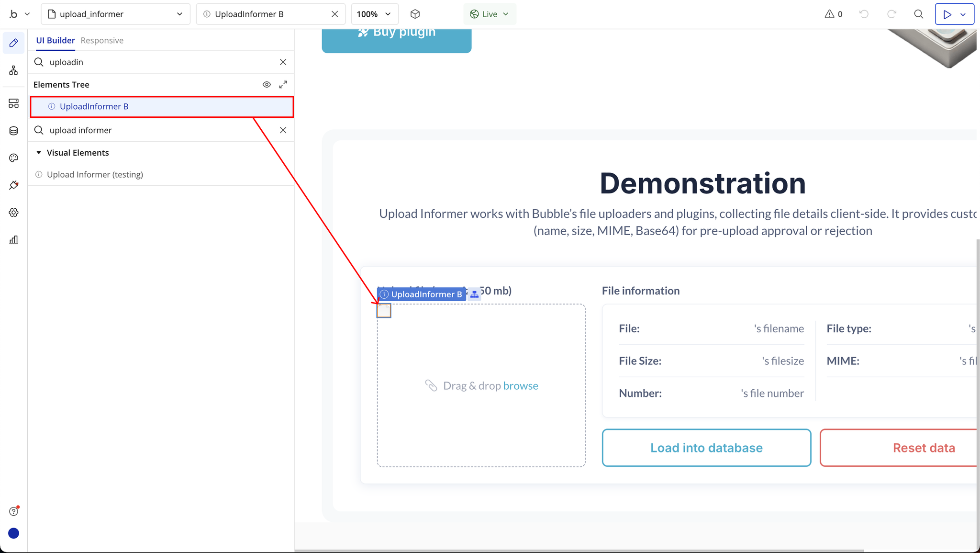Open the Live version dropdown
This screenshot has width=980, height=553.
click(489, 14)
